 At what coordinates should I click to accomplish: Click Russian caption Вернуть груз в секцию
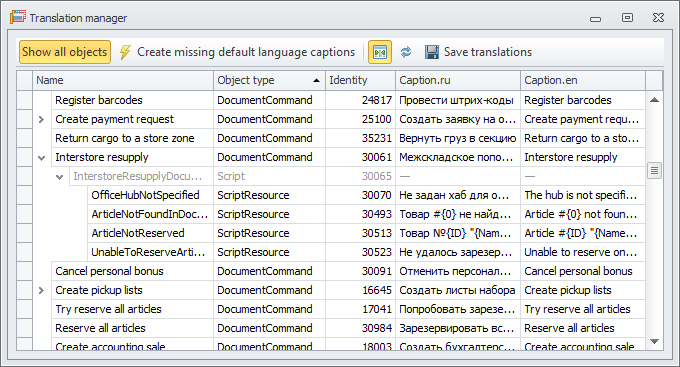pos(458,138)
